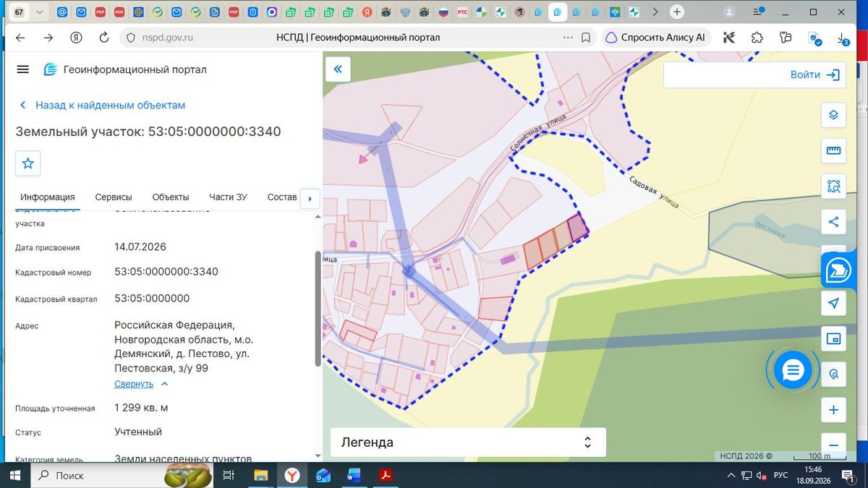This screenshot has width=868, height=488.
Task: Go back one page in the browser
Action: coord(20,38)
